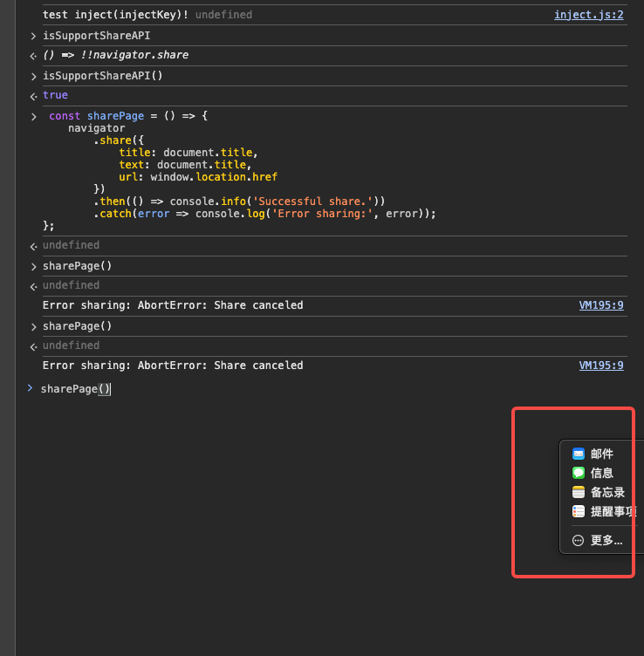
Task: Click the purple true result value
Action: click(x=55, y=95)
